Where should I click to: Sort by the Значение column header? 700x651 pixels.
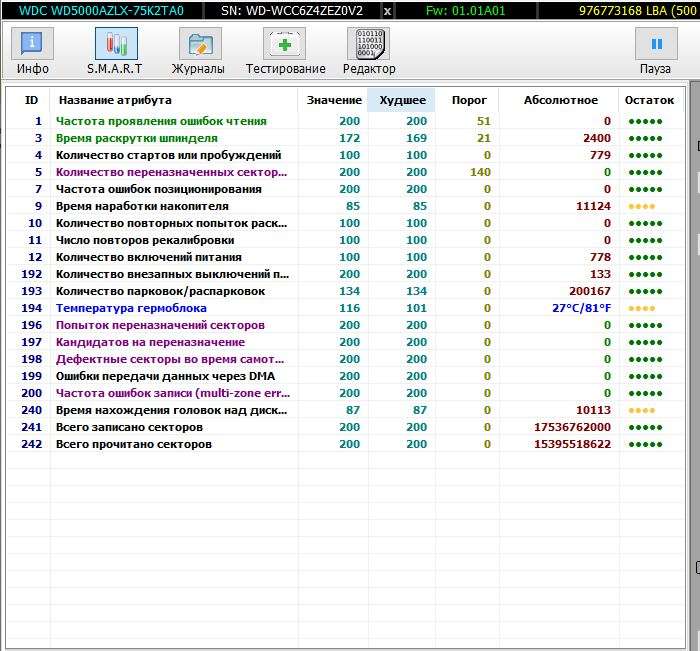[333, 100]
